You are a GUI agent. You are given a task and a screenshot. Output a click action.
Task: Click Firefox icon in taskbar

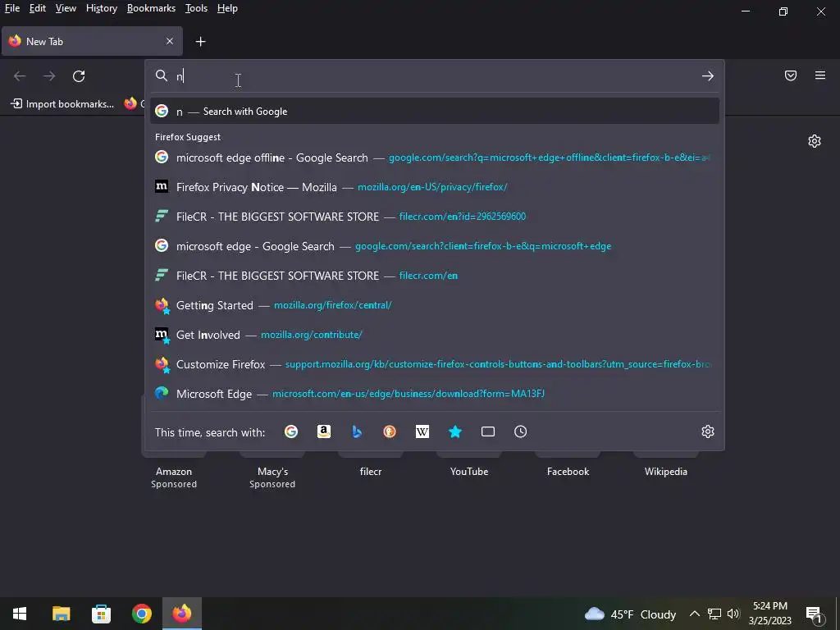[x=181, y=614]
